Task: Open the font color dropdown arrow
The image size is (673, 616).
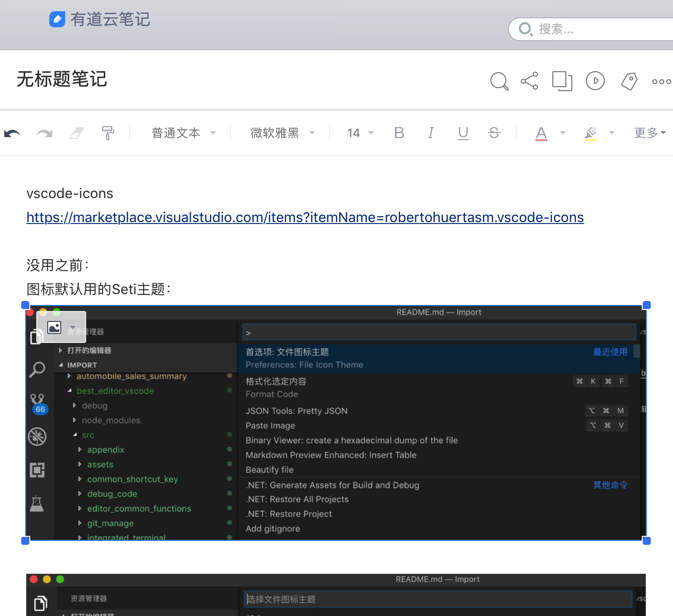Action: tap(563, 133)
